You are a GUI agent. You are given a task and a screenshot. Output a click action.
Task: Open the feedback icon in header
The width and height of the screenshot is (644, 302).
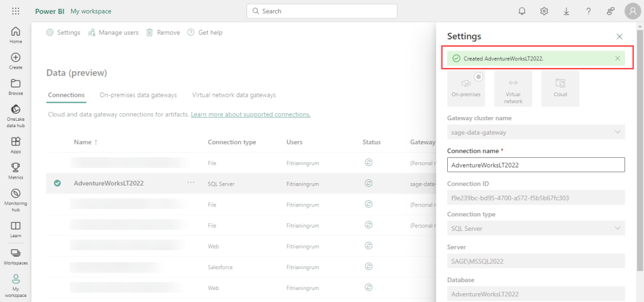pos(611,11)
